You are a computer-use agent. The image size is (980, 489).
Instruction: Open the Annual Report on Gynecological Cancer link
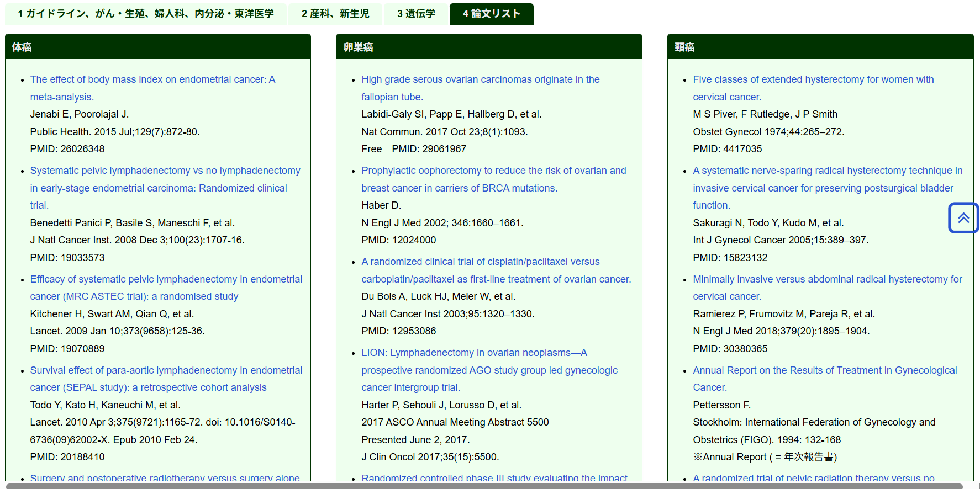coord(824,370)
